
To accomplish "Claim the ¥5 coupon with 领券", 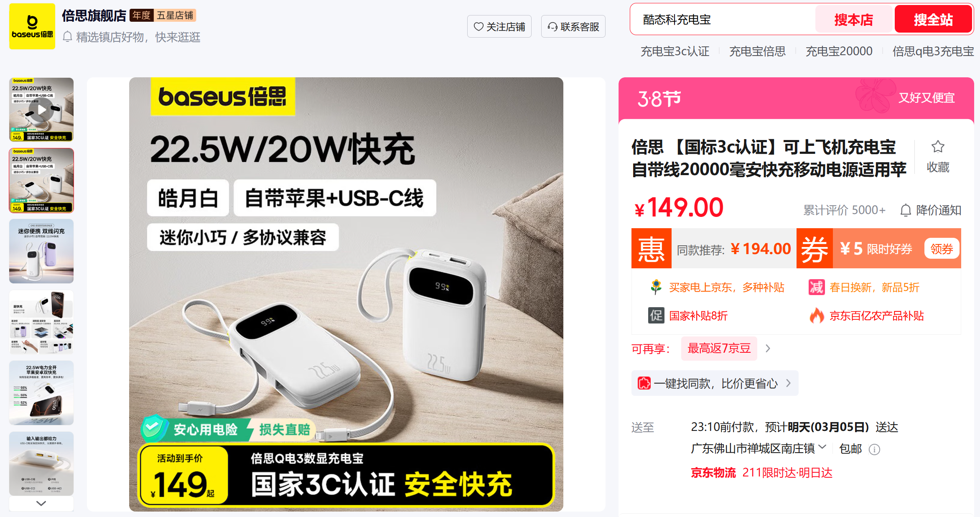I will click(942, 249).
